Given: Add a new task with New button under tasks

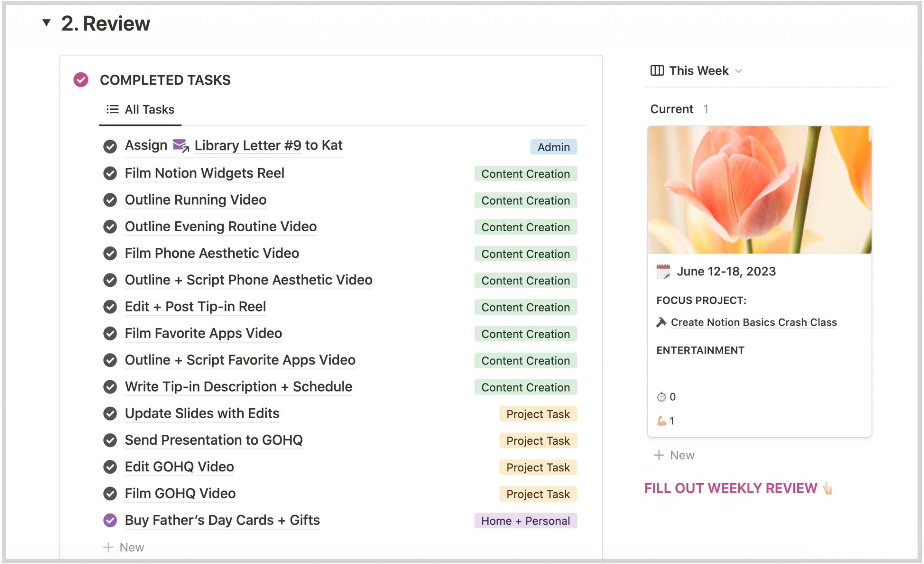Looking at the screenshot, I should 124,547.
